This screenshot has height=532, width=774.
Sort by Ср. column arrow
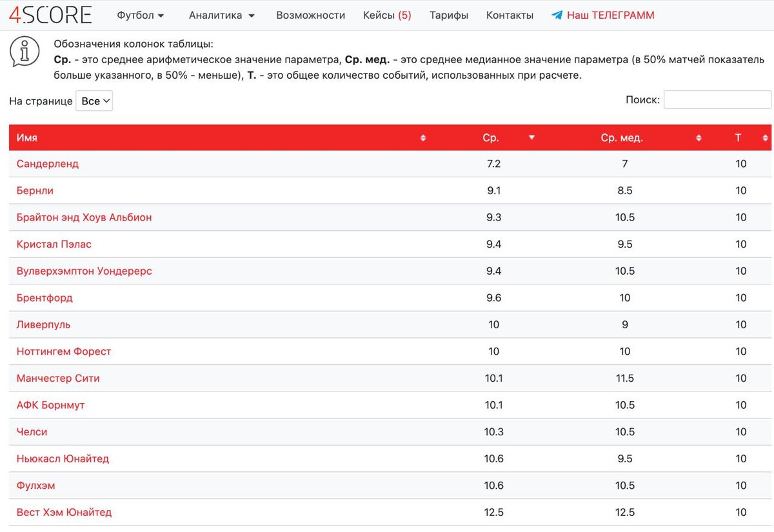(531, 138)
